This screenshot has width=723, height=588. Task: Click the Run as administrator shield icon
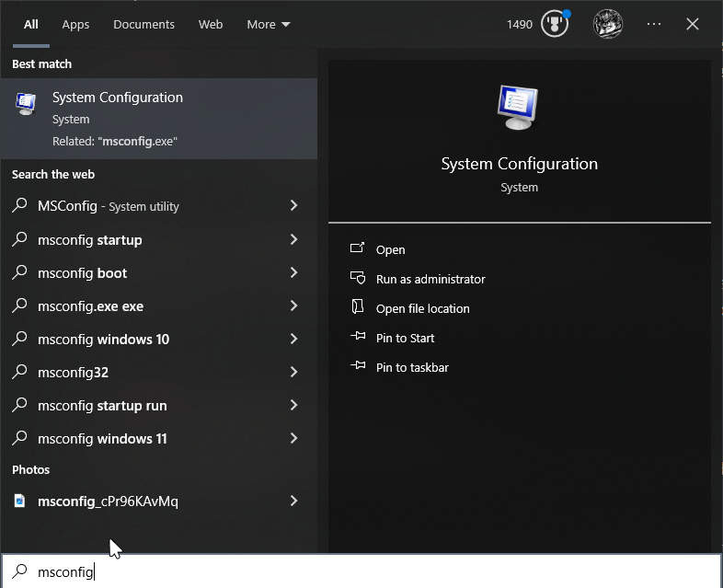click(358, 278)
